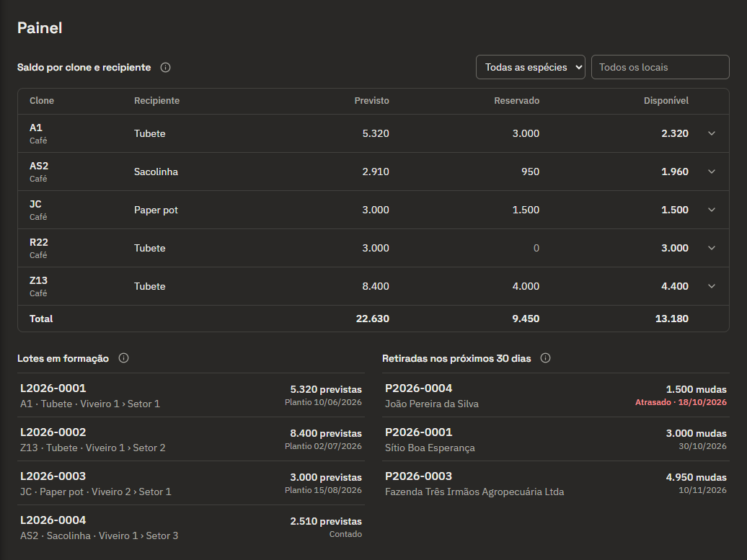
Task: Open batch L2026-0002
Action: 190,439
